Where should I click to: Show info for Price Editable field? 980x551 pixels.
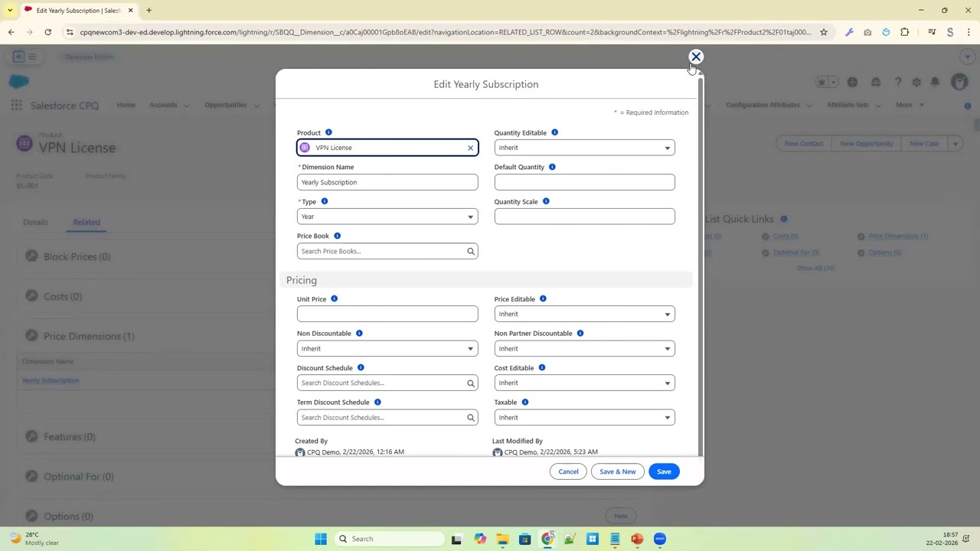click(x=543, y=298)
